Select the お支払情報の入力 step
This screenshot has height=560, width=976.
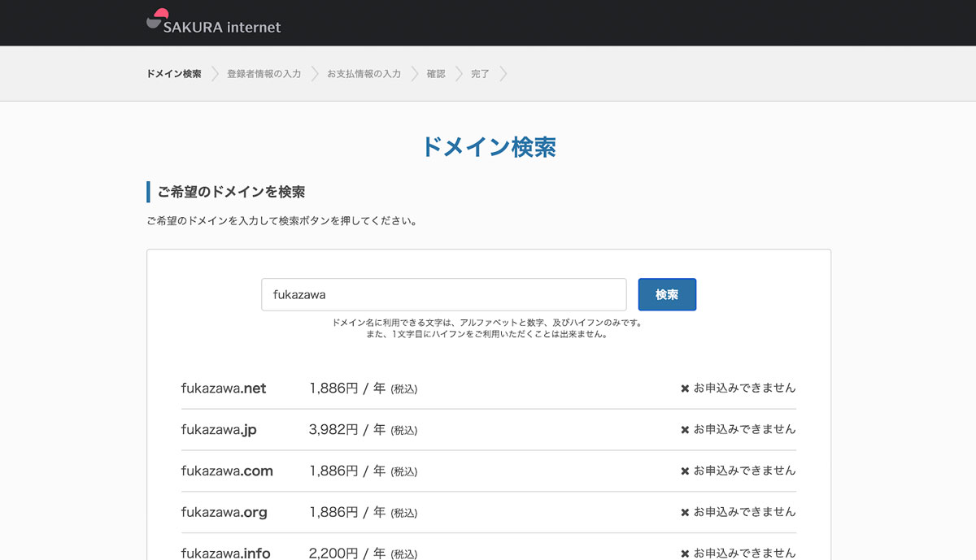364,74
